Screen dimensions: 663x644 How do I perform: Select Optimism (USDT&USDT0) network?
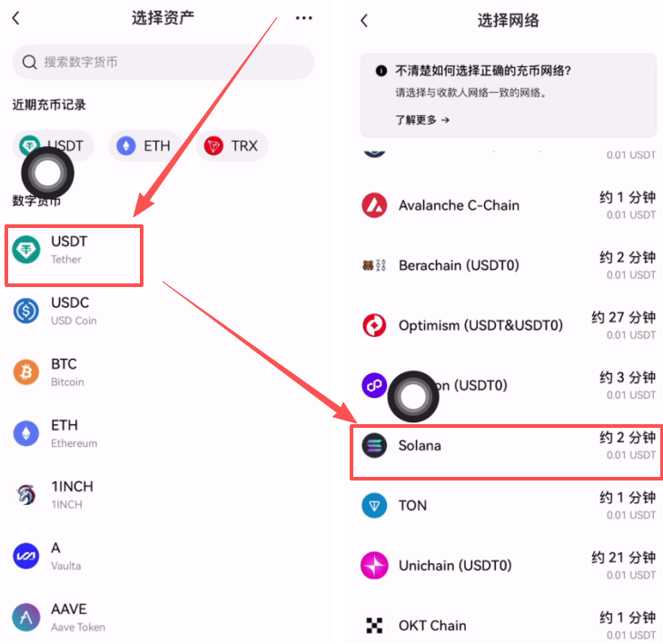(x=509, y=325)
